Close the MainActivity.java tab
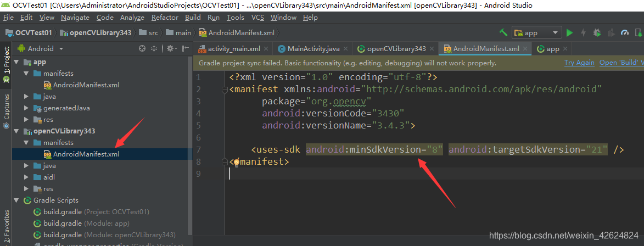644x246 pixels. coord(346,49)
